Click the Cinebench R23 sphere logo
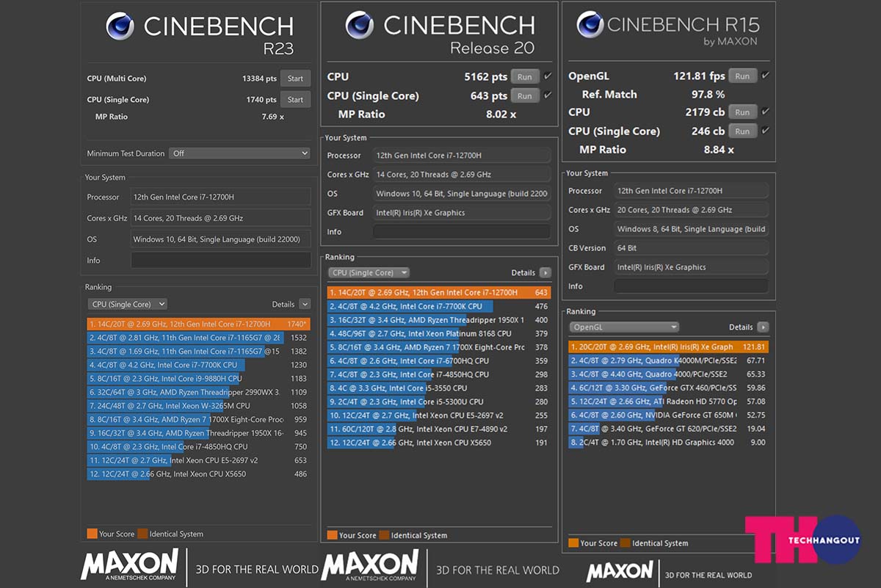The image size is (881, 588). pyautogui.click(x=120, y=26)
